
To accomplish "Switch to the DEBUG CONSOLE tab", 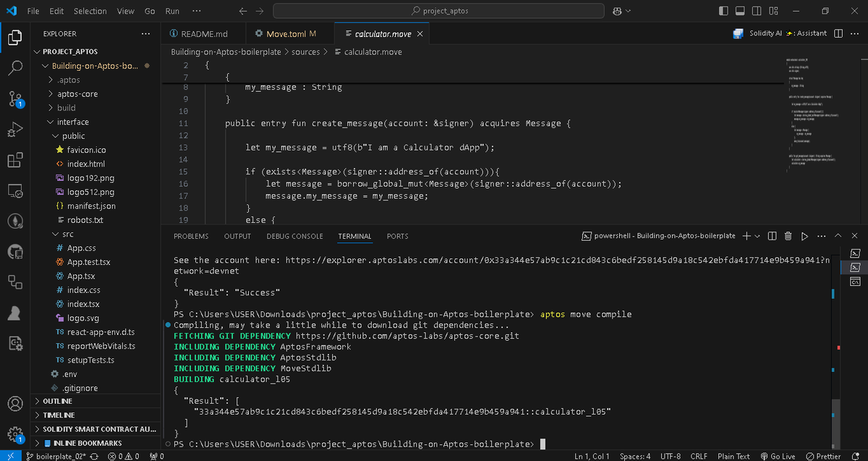I will point(294,236).
